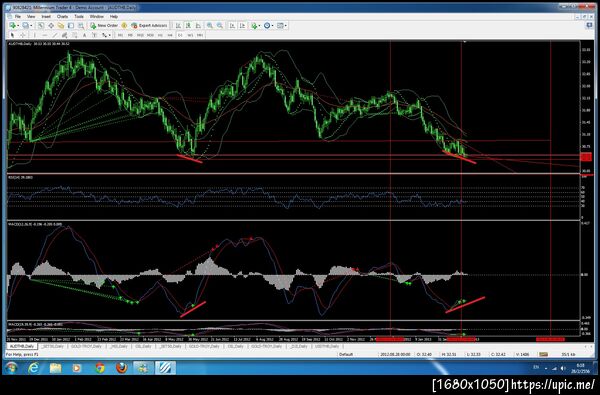Screen dimensions: 600x395
Task: Expand the Profiles dropdown arrow
Action: (x=31, y=26)
